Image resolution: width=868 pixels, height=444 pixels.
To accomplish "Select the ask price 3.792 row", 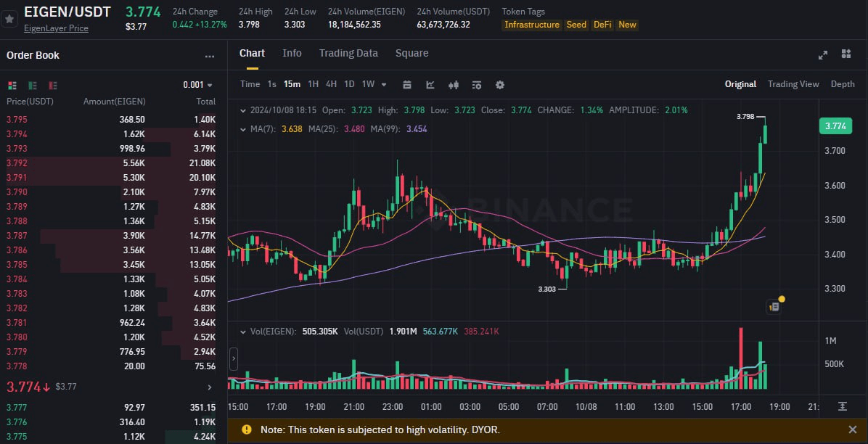I will [111, 163].
